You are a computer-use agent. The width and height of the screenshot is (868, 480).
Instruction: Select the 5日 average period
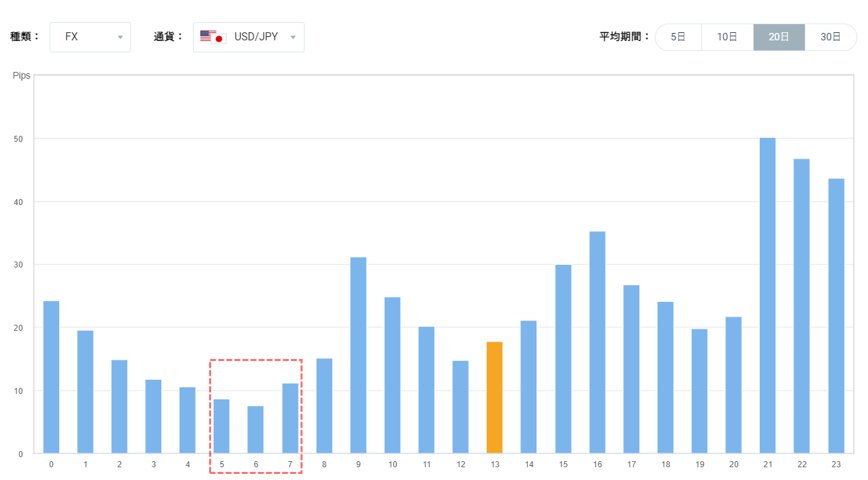[678, 37]
